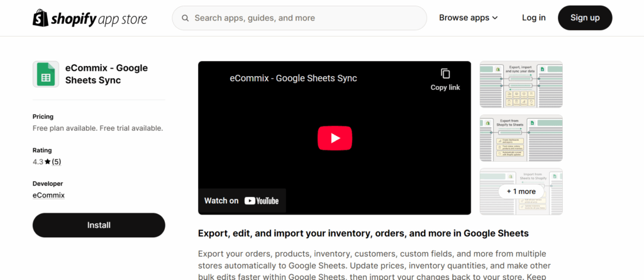Open the Log in link
The height and width of the screenshot is (280, 644).
[533, 18]
